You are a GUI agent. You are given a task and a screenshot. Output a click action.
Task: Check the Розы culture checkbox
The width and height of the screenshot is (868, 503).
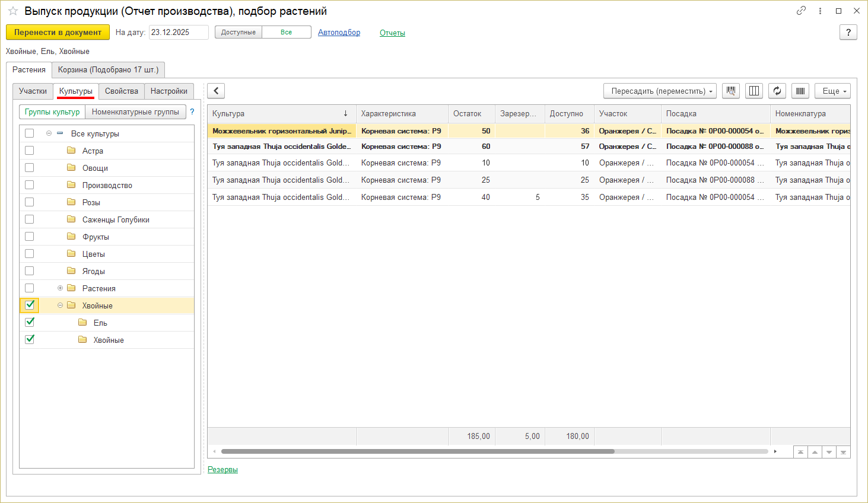[30, 202]
